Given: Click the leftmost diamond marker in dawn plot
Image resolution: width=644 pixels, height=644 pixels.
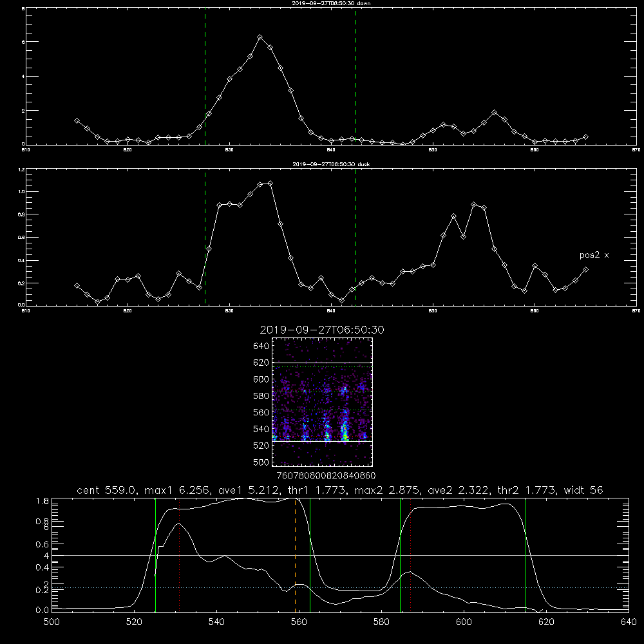Looking at the screenshot, I should [77, 121].
